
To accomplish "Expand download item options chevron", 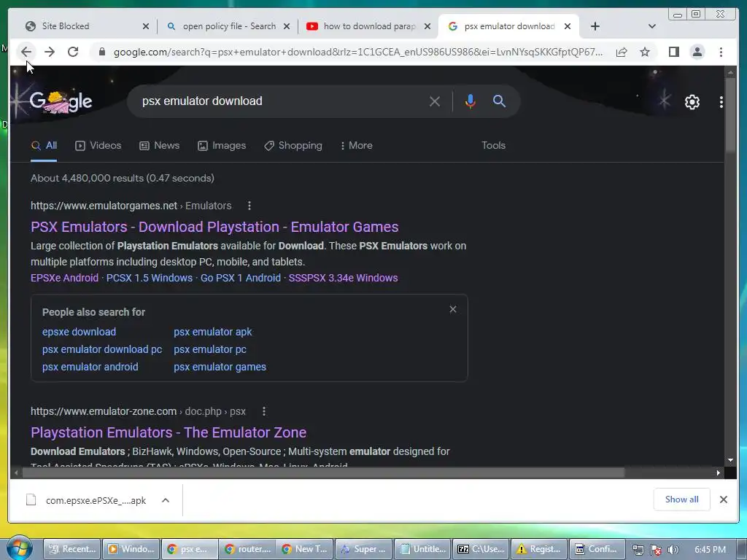I will [x=166, y=500].
